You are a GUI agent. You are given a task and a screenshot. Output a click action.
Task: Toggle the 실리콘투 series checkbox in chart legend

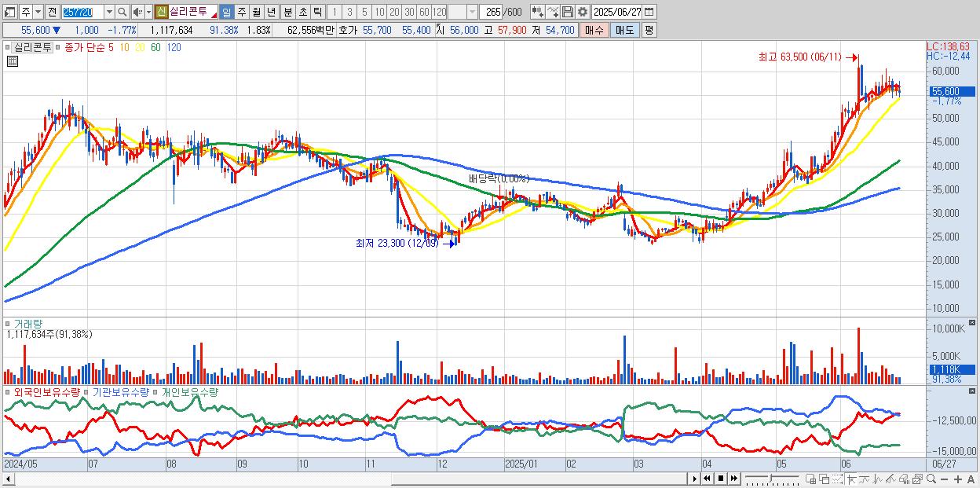click(8, 47)
